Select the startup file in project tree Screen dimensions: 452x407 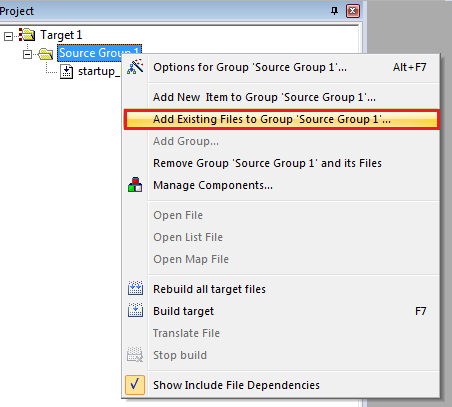click(99, 71)
